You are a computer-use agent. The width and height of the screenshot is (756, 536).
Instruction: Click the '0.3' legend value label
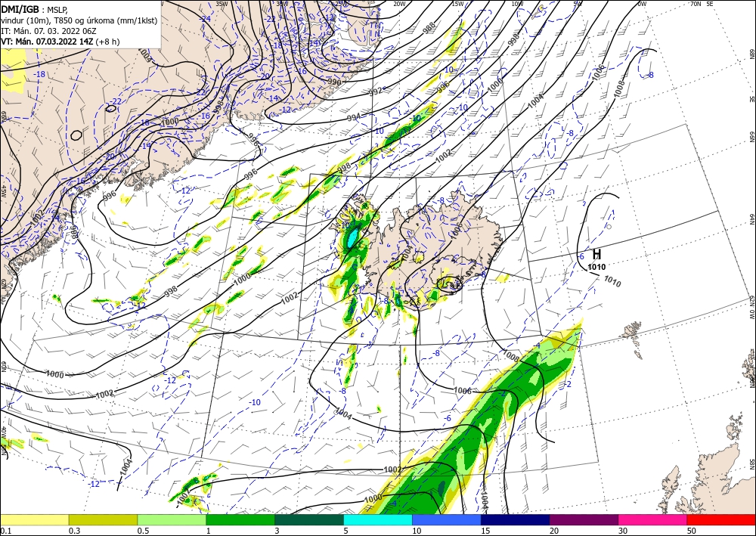pyautogui.click(x=74, y=531)
